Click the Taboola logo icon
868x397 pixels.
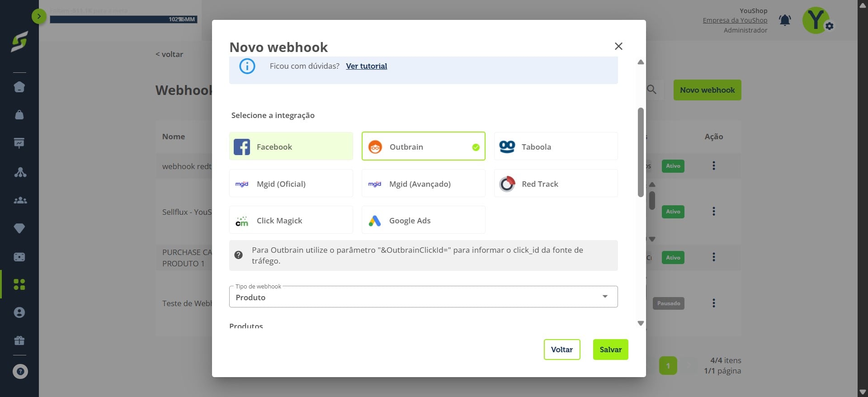(x=507, y=147)
